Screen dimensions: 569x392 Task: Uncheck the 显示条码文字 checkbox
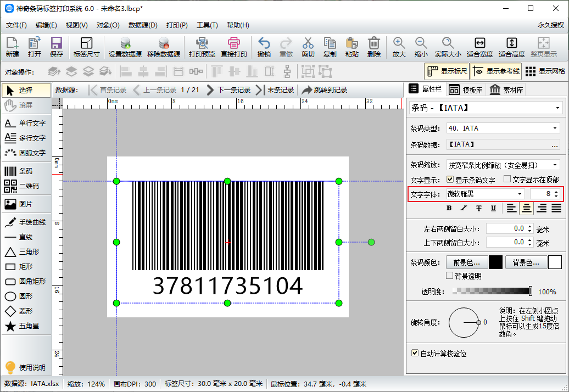(x=450, y=180)
